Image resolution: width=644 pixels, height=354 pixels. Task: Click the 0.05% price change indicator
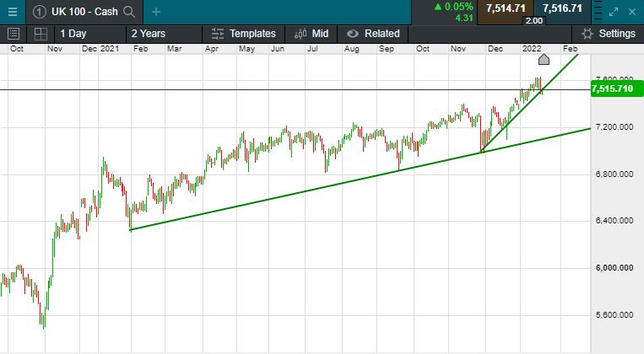[452, 7]
